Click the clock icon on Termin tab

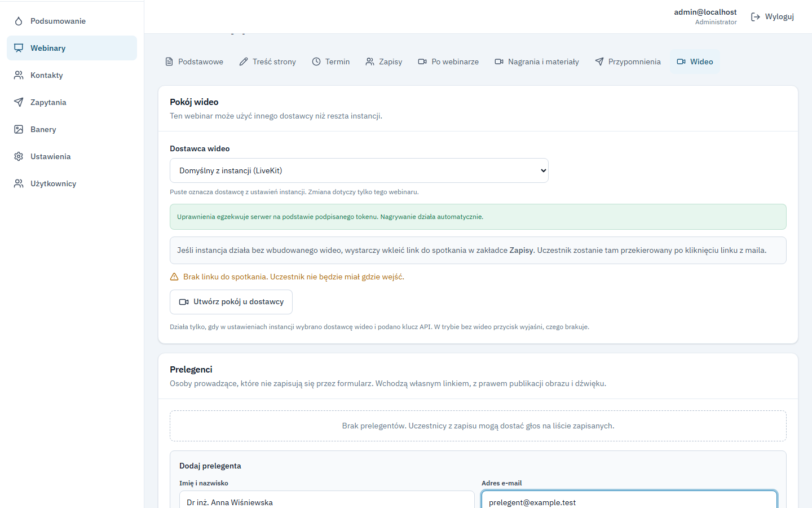[x=316, y=62]
